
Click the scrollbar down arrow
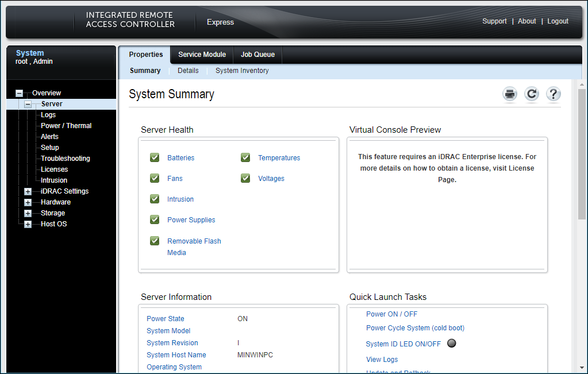click(x=582, y=368)
